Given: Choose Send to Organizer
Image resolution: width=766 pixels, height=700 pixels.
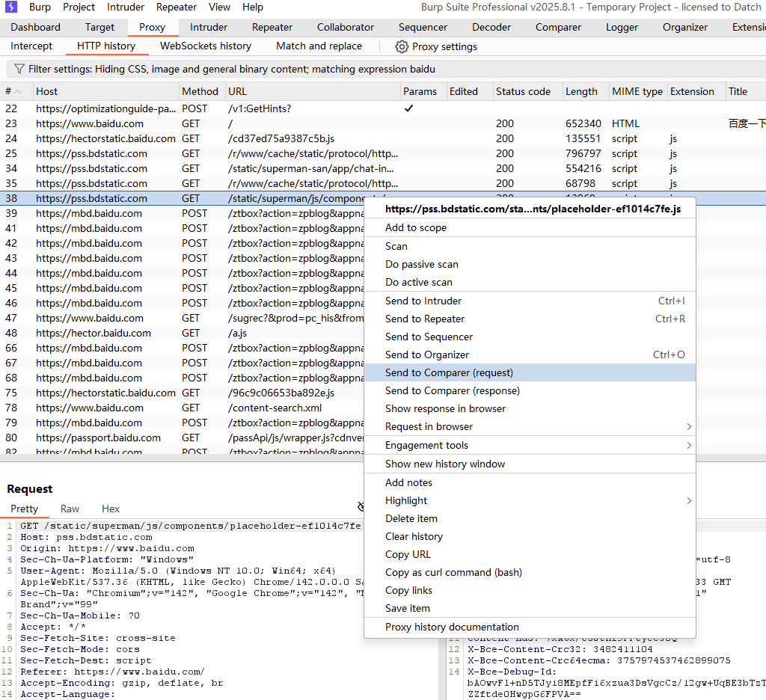Looking at the screenshot, I should 530,355.
